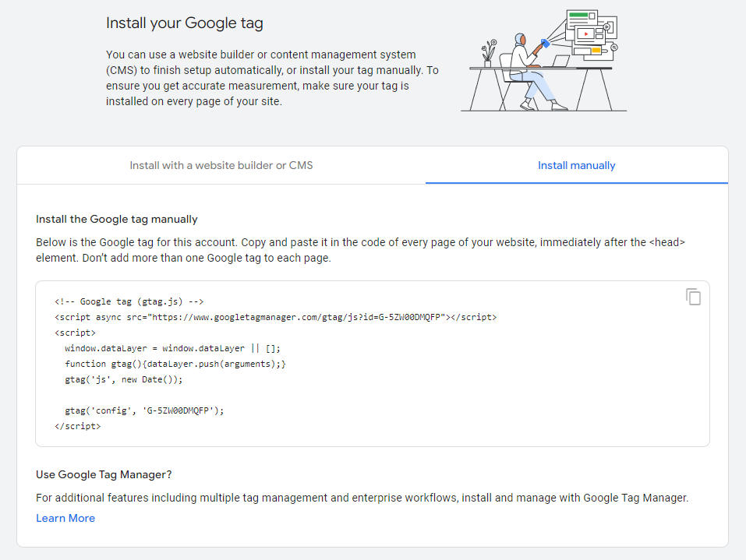This screenshot has height=560, width=746.
Task: Follow the Learn More link
Action: [x=65, y=518]
